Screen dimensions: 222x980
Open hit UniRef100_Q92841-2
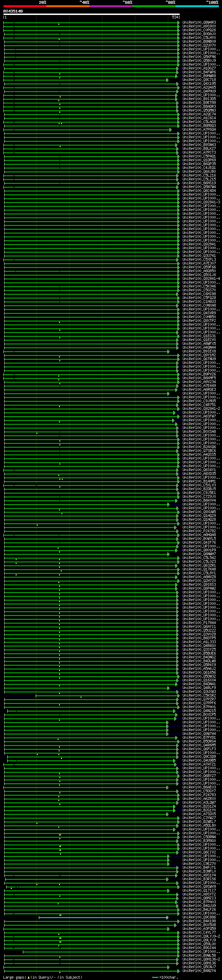point(202,408)
